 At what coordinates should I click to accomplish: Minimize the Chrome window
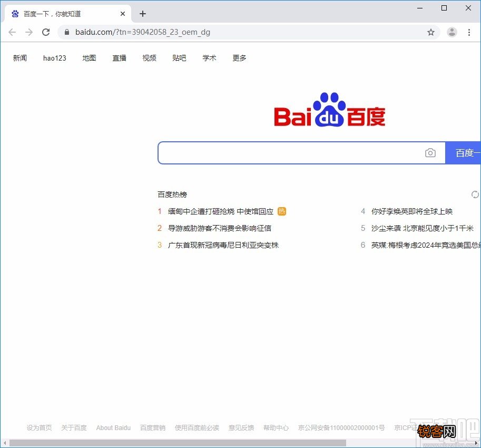tap(420, 8)
